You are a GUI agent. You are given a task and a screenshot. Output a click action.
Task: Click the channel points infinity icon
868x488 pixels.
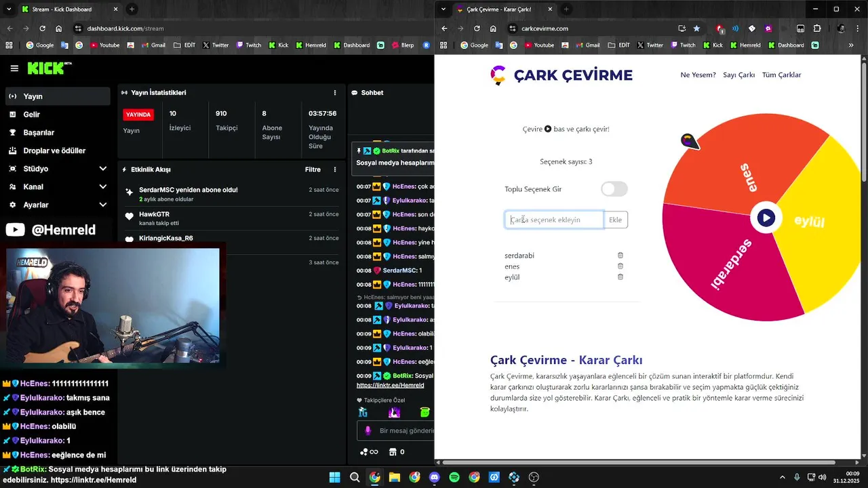369,451
